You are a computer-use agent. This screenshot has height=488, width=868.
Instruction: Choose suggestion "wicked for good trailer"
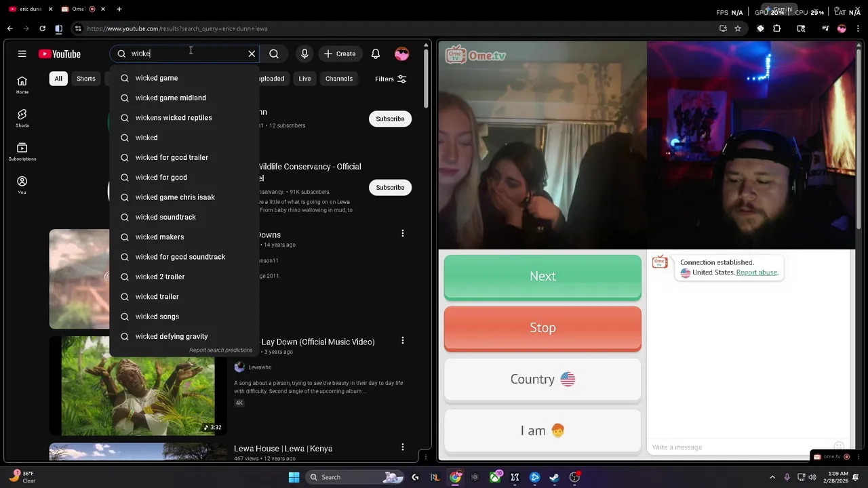coord(184,157)
